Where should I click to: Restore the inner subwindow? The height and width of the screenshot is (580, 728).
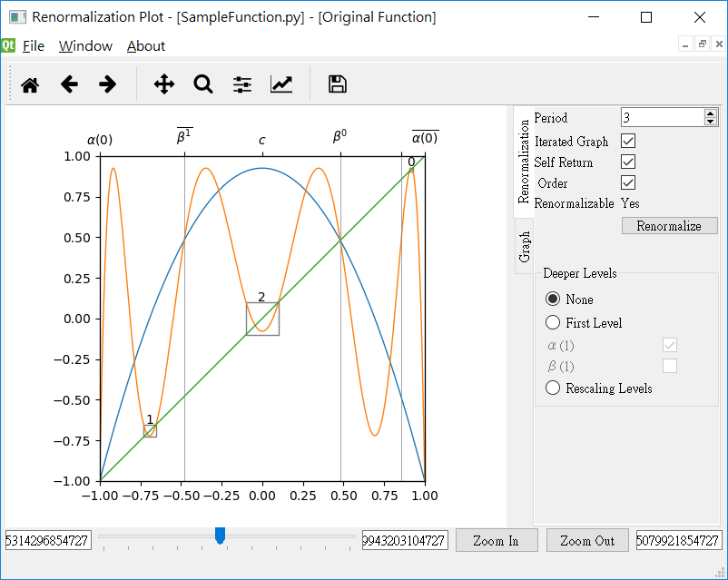[x=702, y=44]
